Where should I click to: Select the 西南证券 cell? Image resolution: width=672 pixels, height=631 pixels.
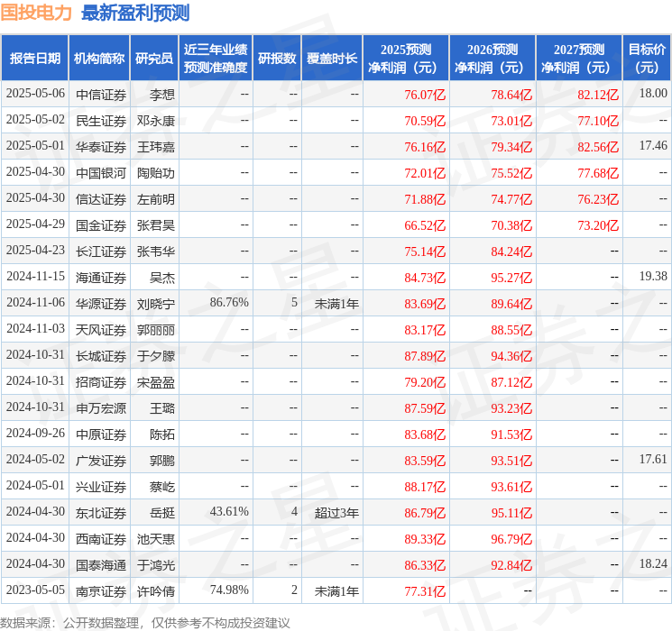tap(101, 539)
